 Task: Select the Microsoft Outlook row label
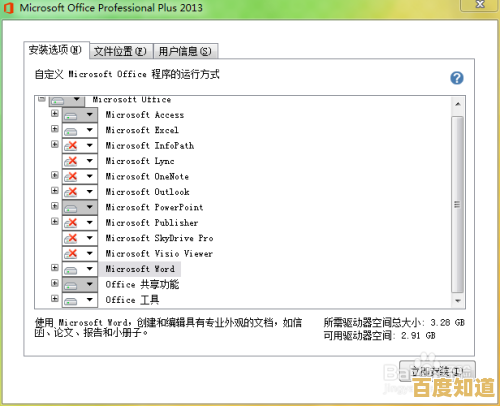click(x=147, y=192)
